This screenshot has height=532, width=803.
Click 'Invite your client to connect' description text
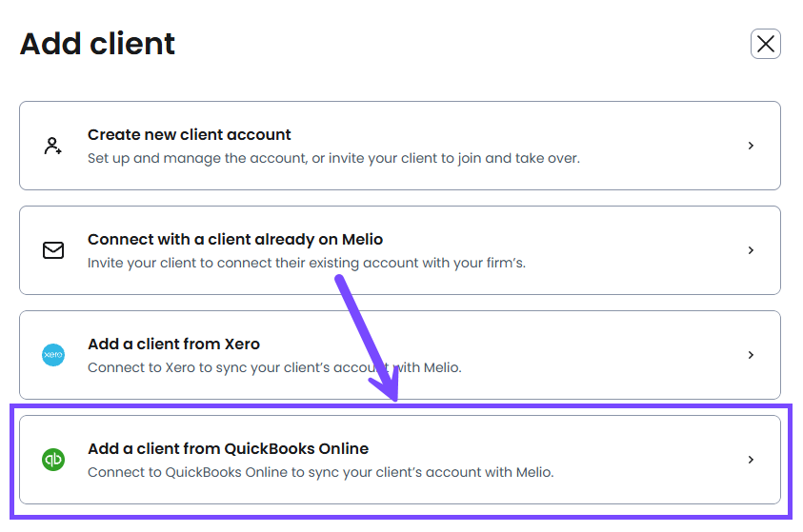306,263
